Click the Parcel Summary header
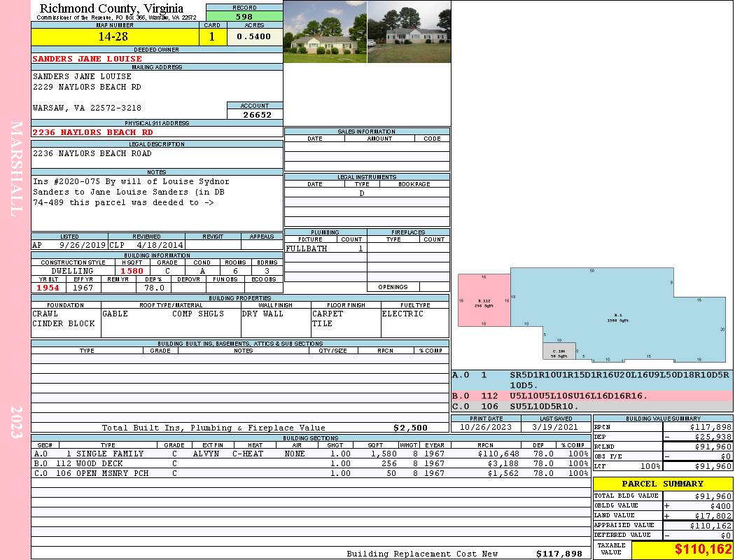The image size is (735, 560). (662, 484)
